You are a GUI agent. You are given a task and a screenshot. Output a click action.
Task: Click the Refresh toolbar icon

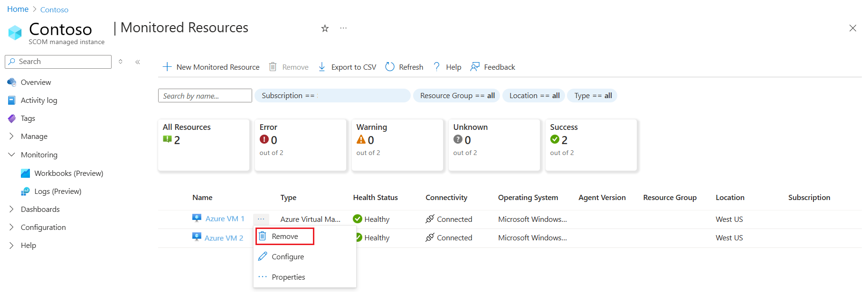390,67
